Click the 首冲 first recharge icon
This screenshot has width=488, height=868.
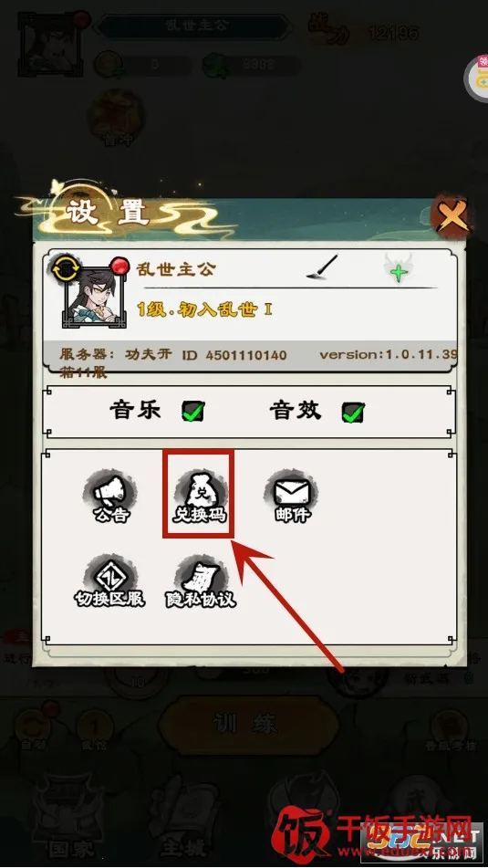click(x=117, y=119)
